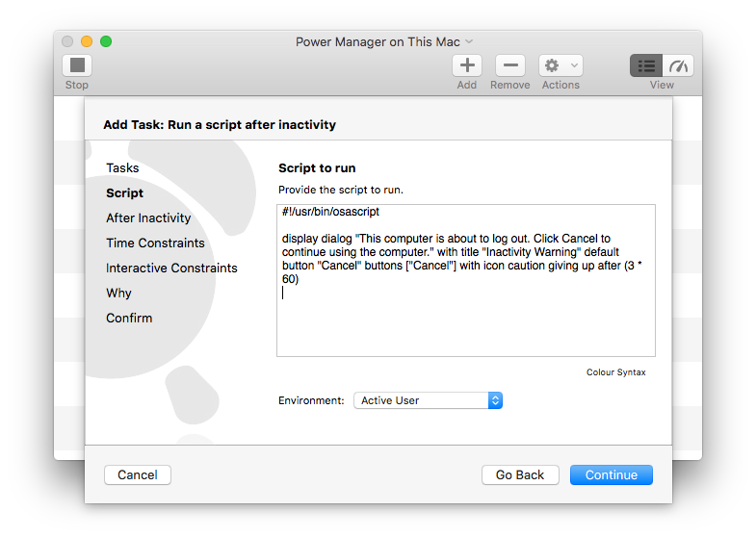Click inside the script text area
756x537 pixels.
click(465, 318)
